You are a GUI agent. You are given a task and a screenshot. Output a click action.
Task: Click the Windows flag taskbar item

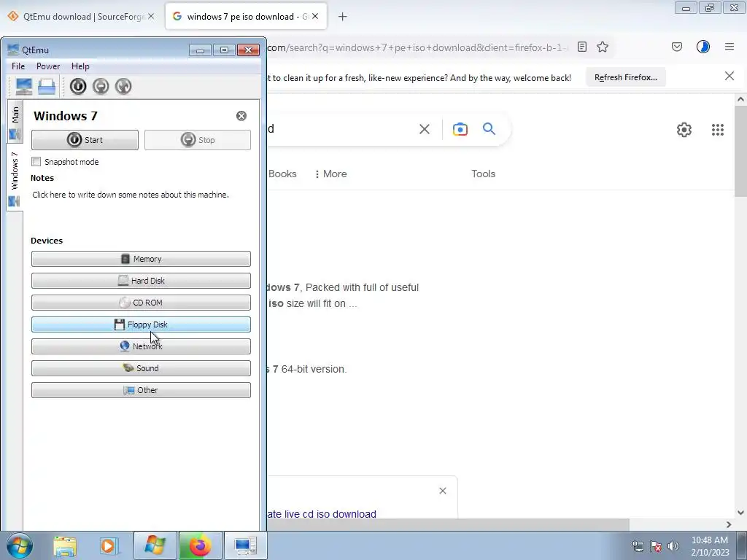[155, 545]
